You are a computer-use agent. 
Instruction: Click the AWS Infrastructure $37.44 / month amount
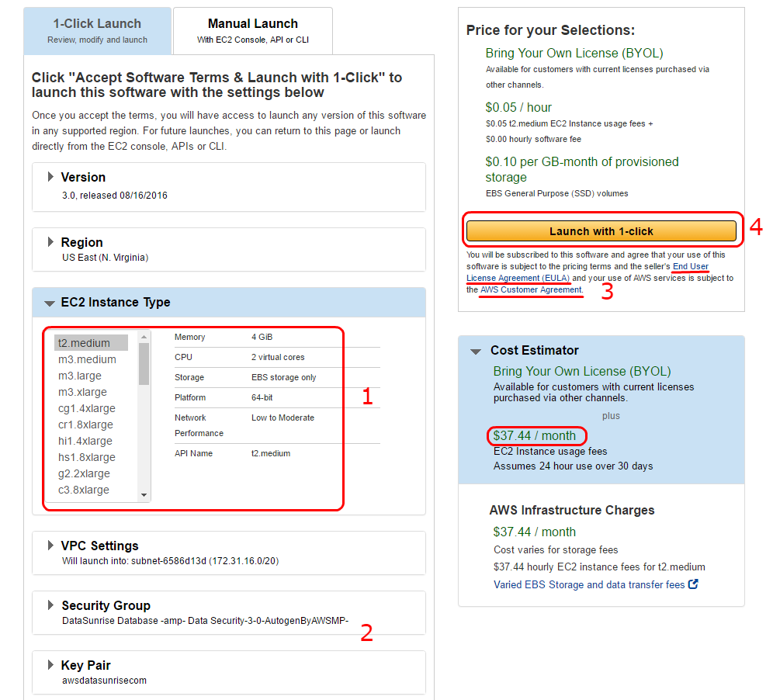[x=535, y=532]
